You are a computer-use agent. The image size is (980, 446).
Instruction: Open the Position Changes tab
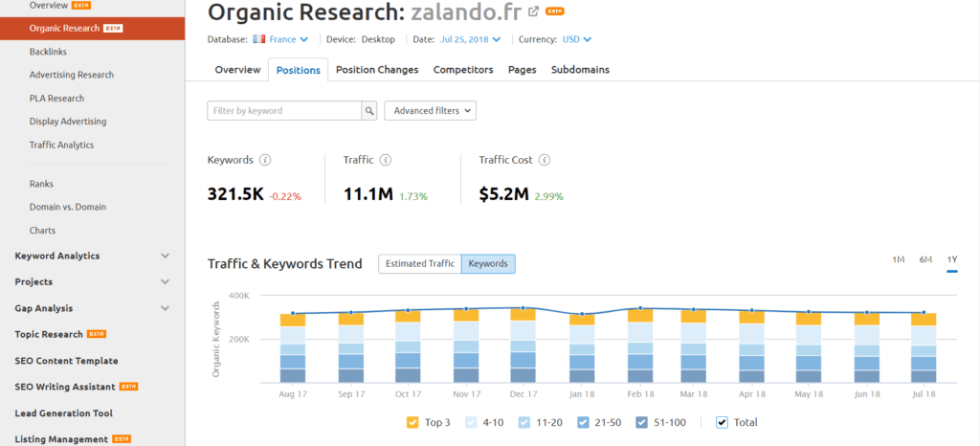[377, 70]
